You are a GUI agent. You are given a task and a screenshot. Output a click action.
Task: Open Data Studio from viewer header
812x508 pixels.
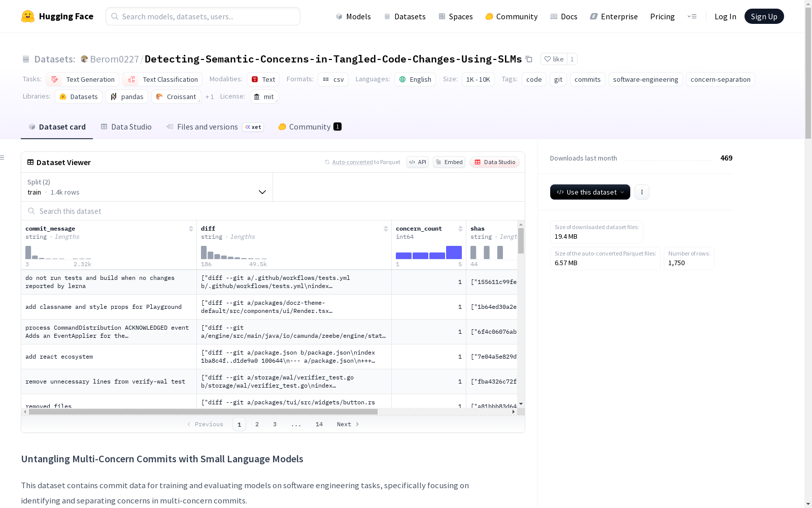[495, 162]
